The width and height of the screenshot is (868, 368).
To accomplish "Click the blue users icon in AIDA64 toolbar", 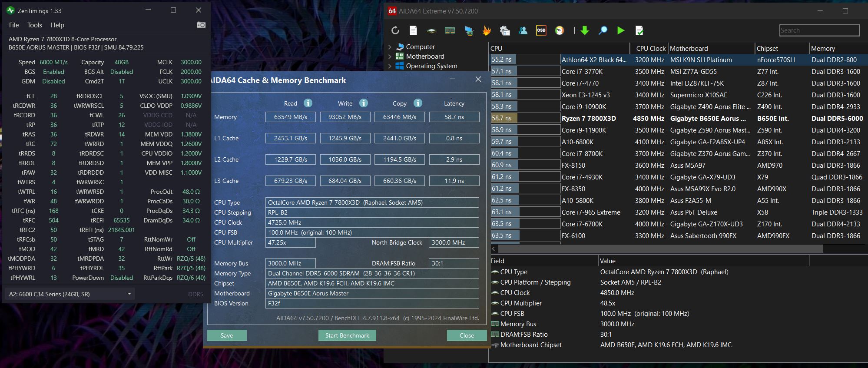I will [523, 30].
